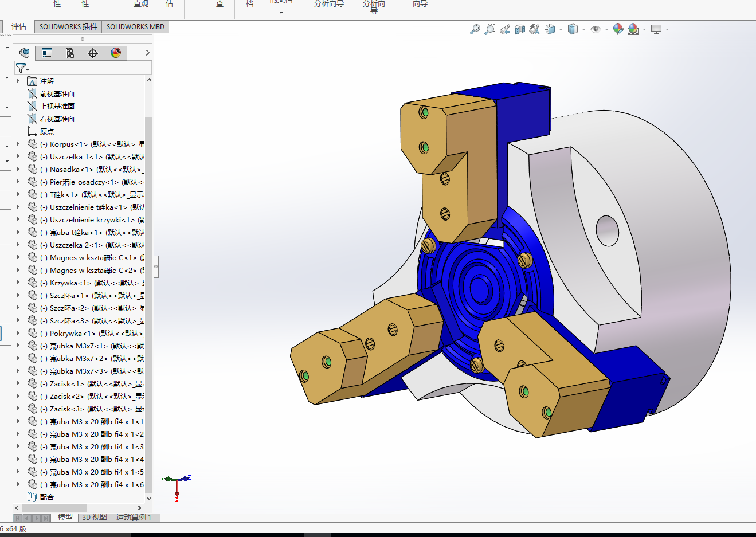Screen dimensions: 756x537
Task: Switch to the 3D 视图 bottom tab
Action: coord(95,517)
